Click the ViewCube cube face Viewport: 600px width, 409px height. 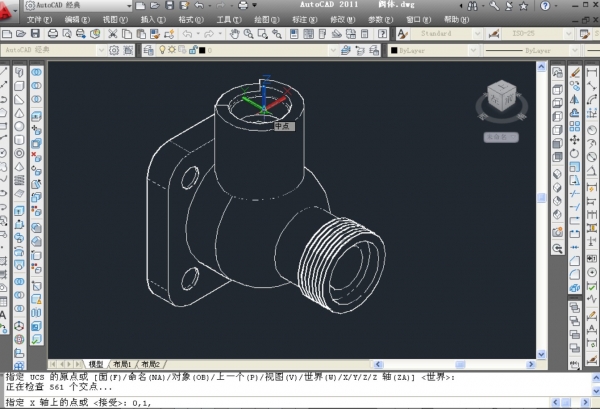[x=502, y=96]
